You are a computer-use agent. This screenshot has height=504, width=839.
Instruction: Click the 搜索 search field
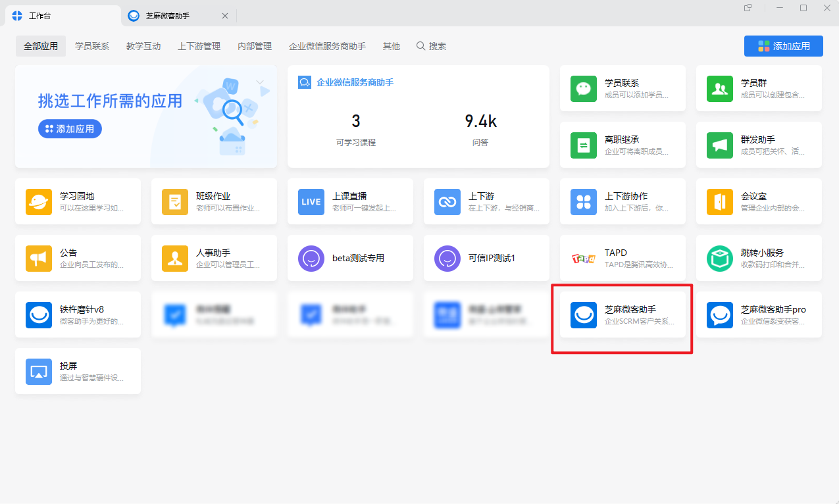click(x=431, y=46)
